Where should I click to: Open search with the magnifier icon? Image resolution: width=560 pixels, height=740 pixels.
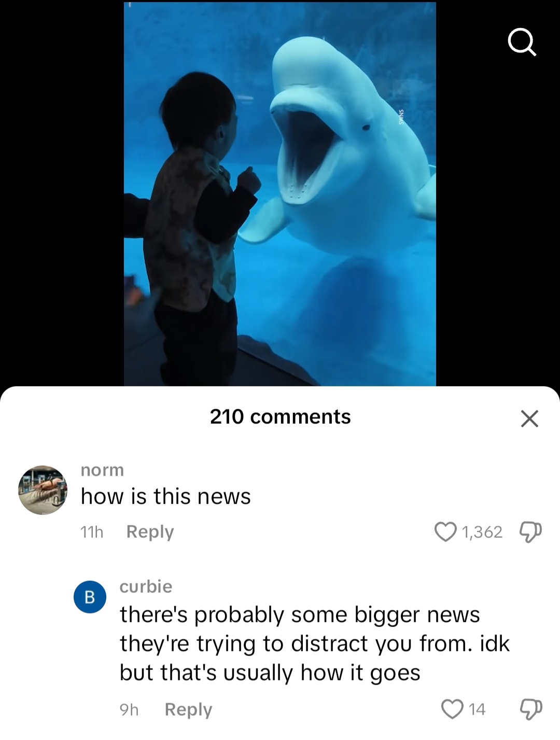pyautogui.click(x=522, y=41)
